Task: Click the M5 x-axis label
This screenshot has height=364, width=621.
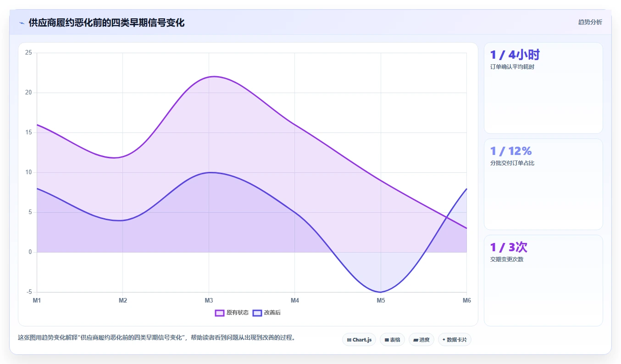Action: tap(381, 300)
